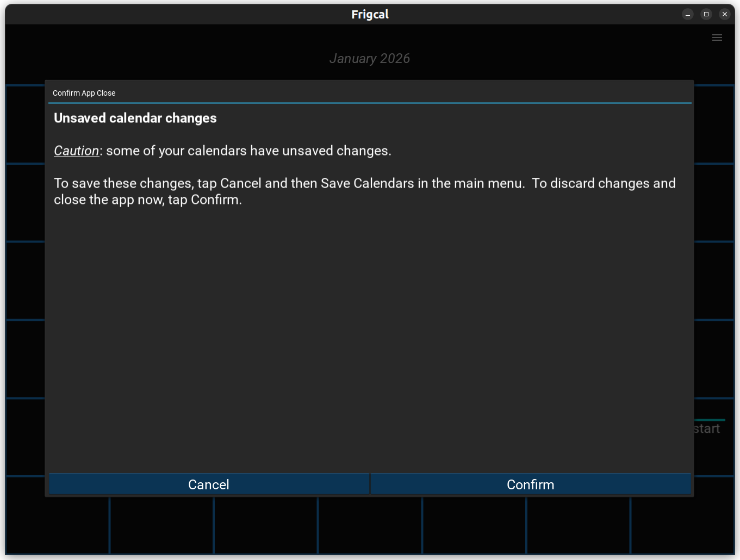Click the Confirm App Close dialog title

(84, 93)
